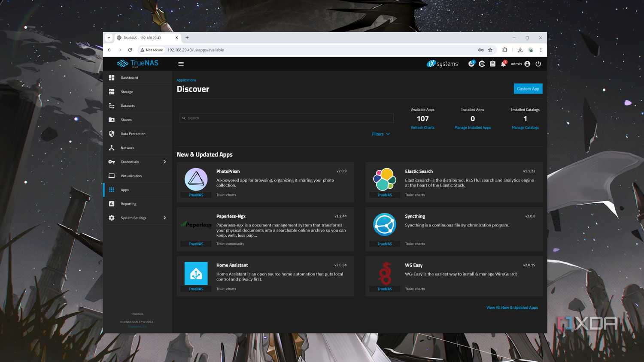The height and width of the screenshot is (362, 644).
Task: Reload the page in browser
Action: [x=130, y=50]
